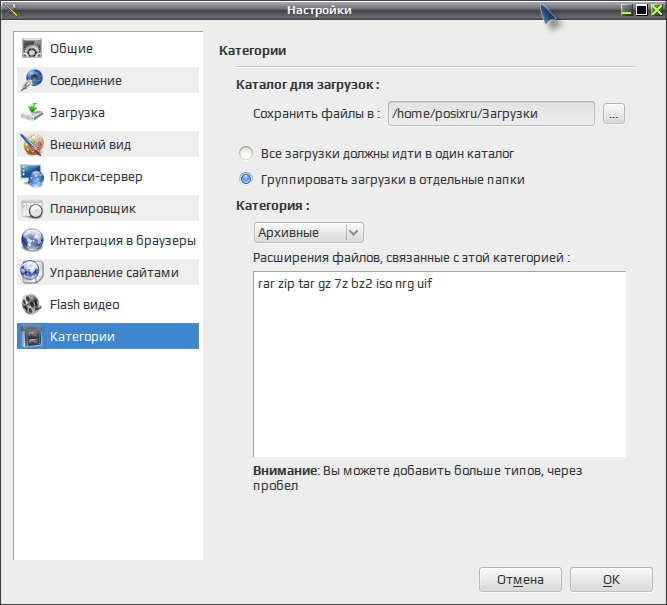Click the Соединение connection icon
Viewport: 667px width, 605px height.
coord(32,80)
